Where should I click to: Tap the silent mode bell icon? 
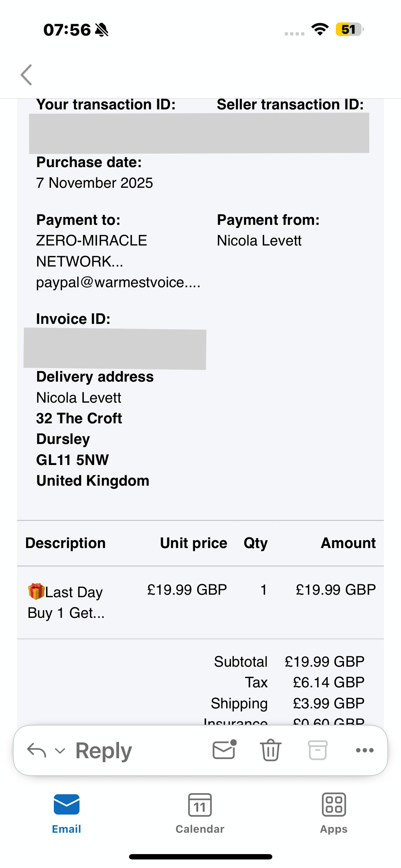[x=102, y=30]
